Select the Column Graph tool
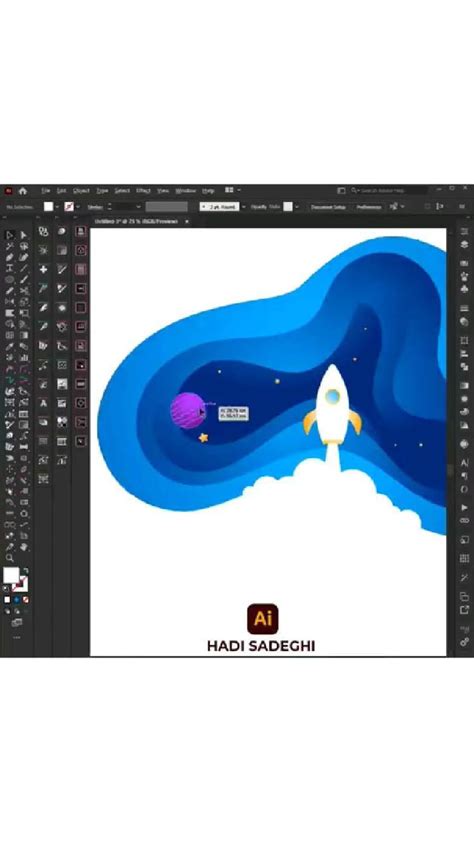This screenshot has width=474, height=842. (24, 358)
